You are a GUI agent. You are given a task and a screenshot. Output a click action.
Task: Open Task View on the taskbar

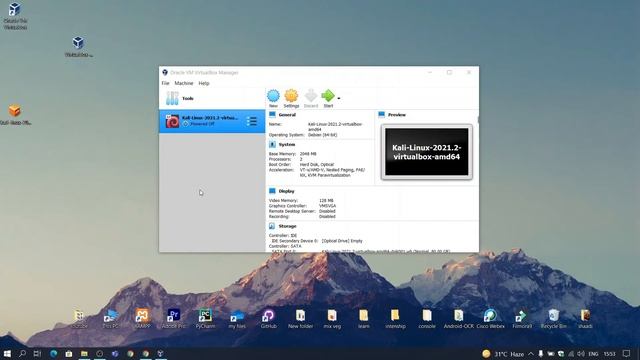coord(37,353)
